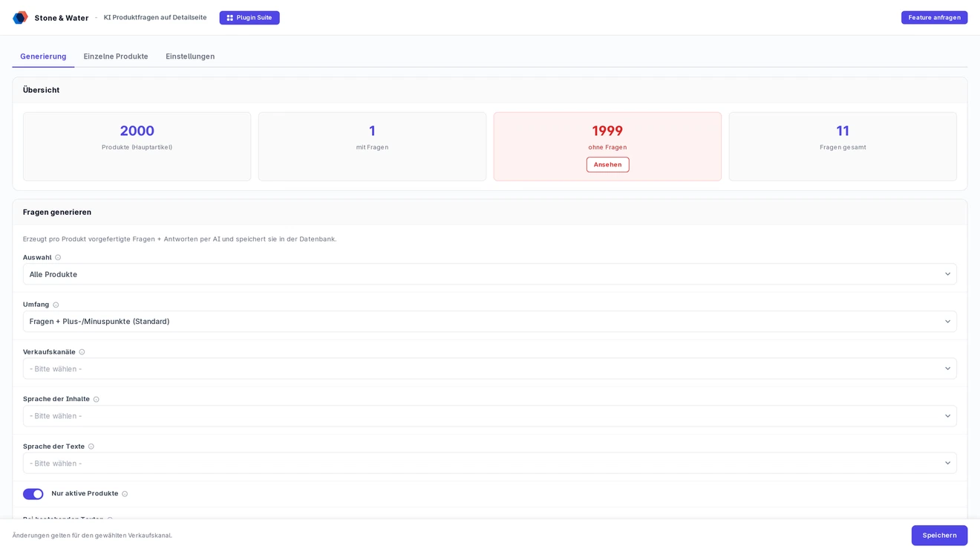Show info icon next to Verkaufskanäle
Image resolution: width=980 pixels, height=552 pixels.
pos(82,352)
